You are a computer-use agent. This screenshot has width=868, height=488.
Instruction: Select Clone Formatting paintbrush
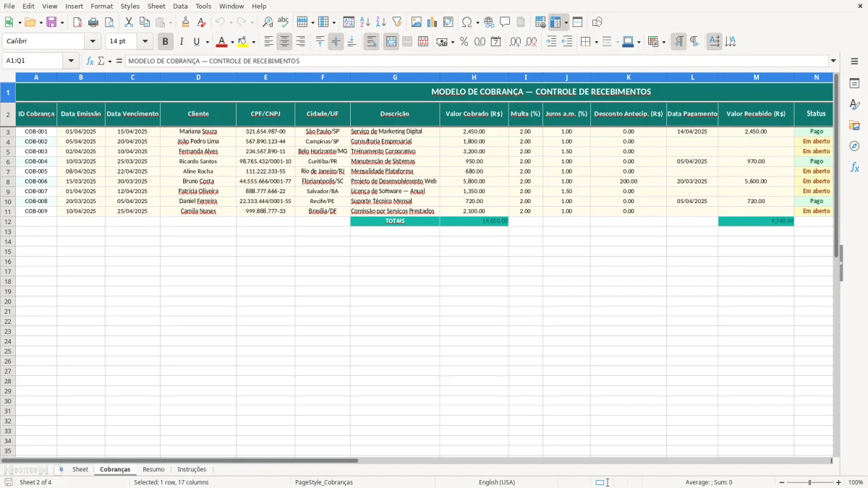pyautogui.click(x=185, y=22)
